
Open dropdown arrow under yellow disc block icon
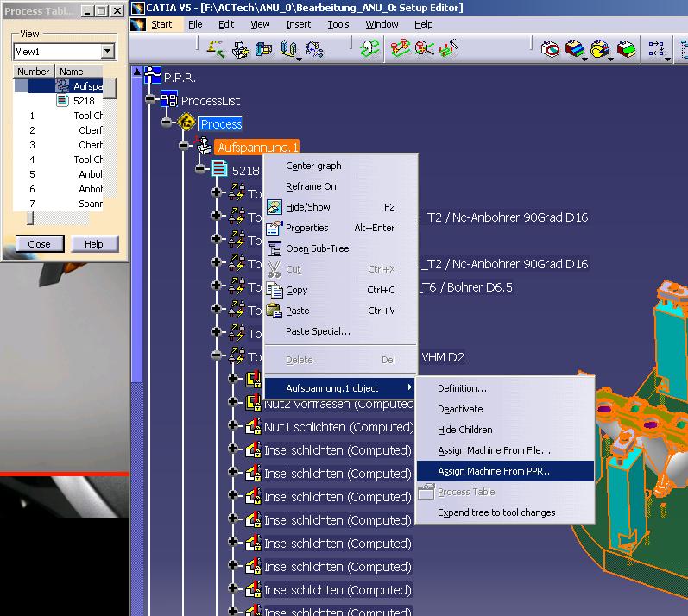(610, 60)
